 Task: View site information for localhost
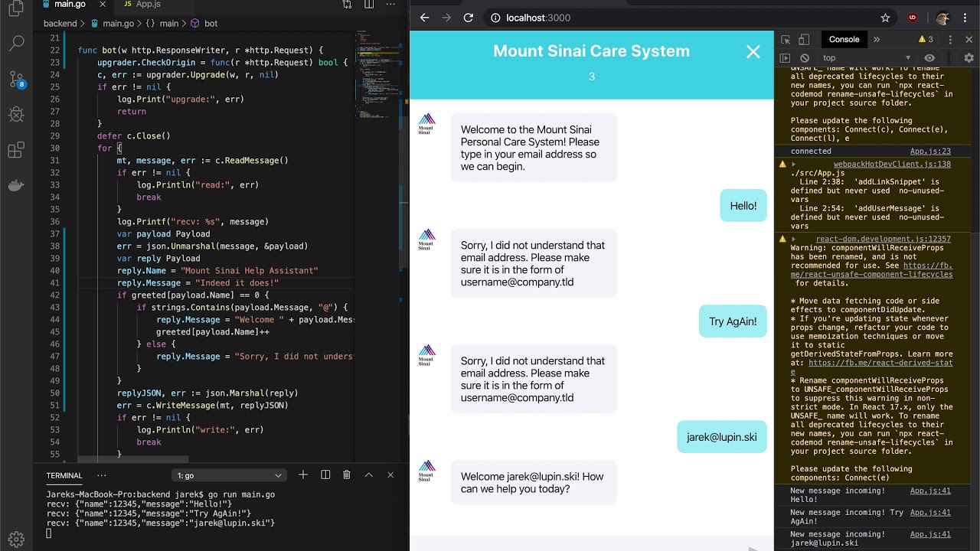click(495, 18)
